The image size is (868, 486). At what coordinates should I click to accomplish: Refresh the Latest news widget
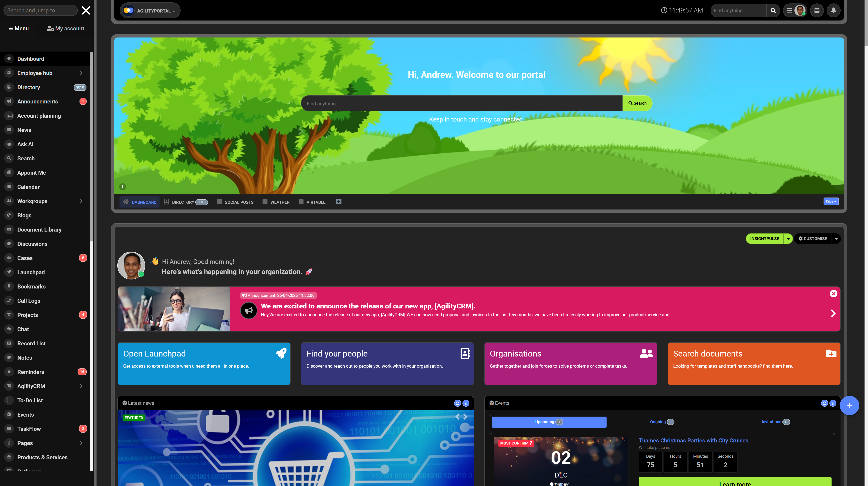(457, 403)
